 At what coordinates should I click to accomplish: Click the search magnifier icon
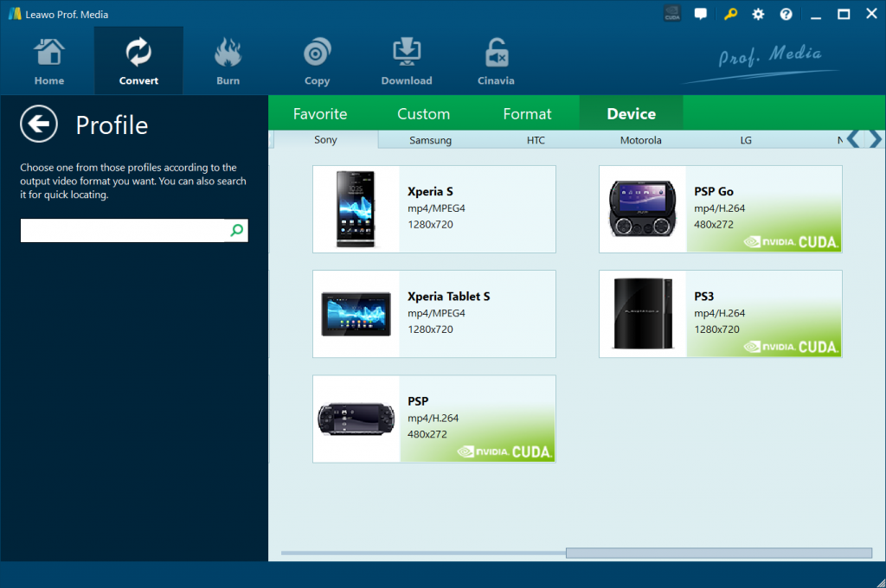pos(237,230)
